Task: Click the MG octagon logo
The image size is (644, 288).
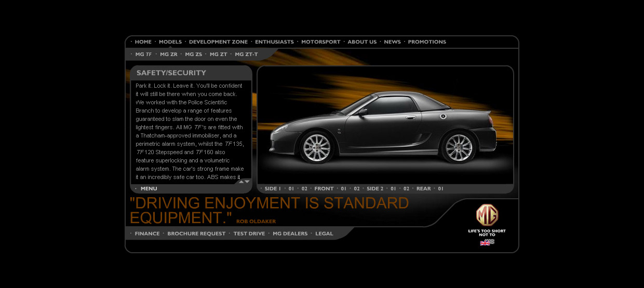Action: [x=487, y=215]
